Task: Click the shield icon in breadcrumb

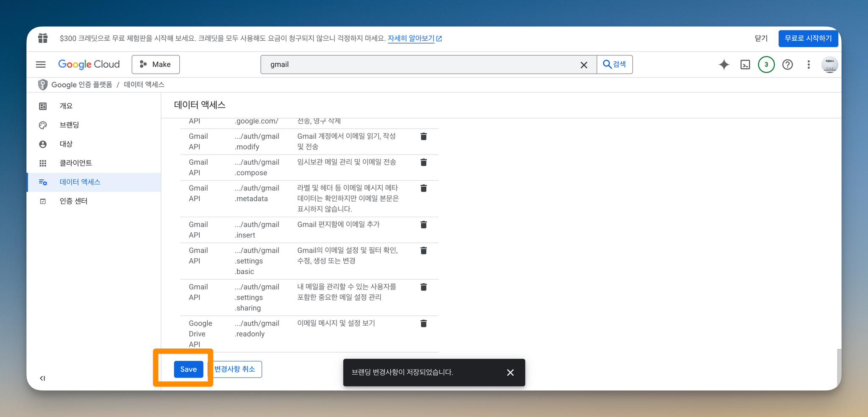Action: (43, 85)
